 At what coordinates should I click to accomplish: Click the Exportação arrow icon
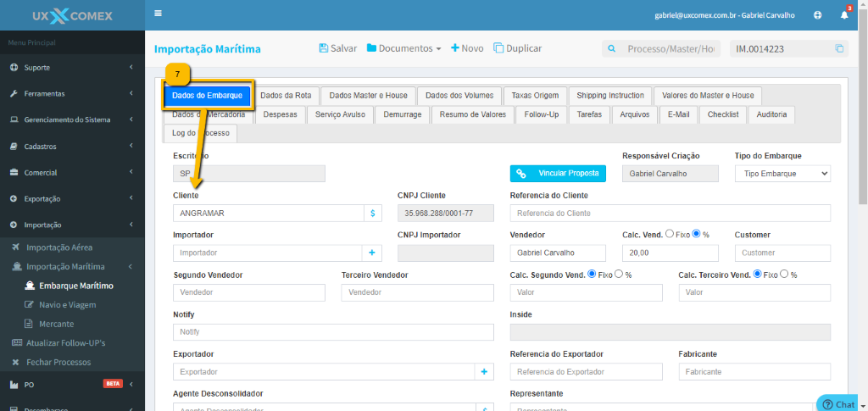point(14,199)
